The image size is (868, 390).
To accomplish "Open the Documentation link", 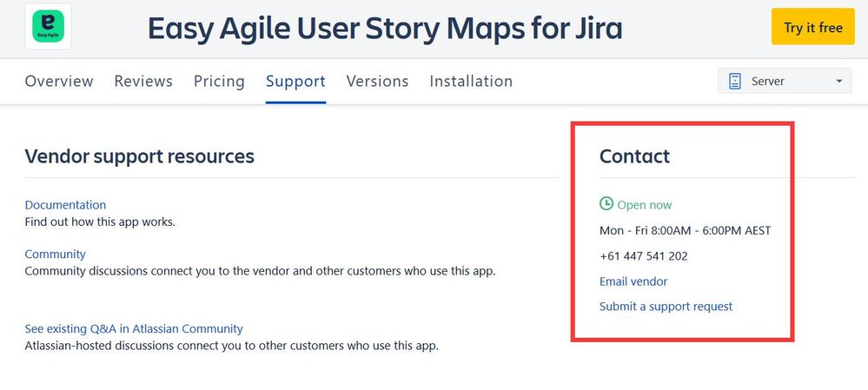I will point(65,205).
